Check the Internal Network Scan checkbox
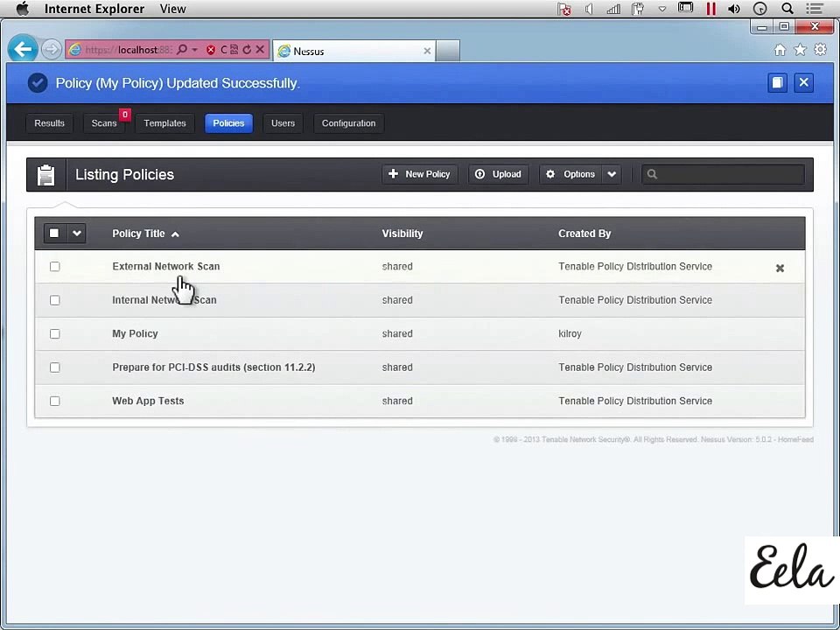The image size is (840, 630). point(54,300)
